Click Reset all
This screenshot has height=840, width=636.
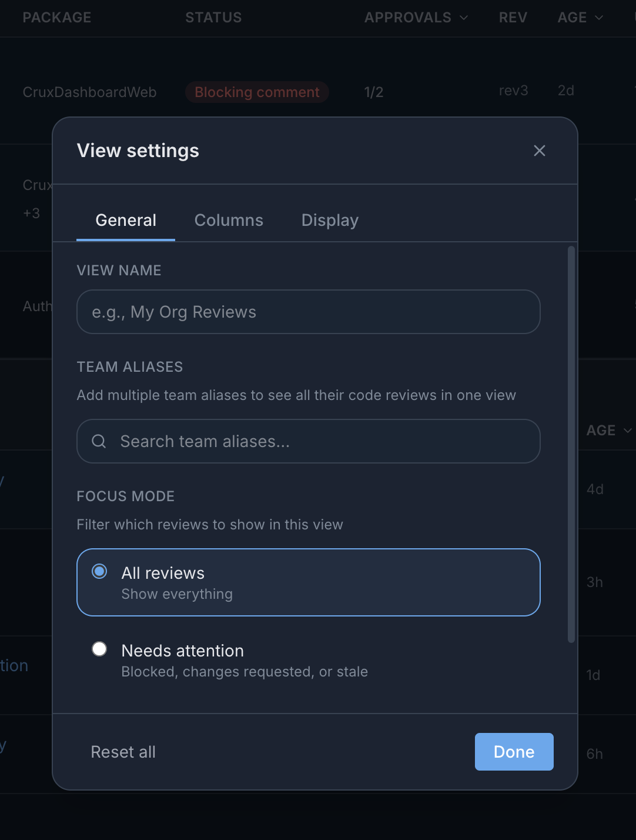coord(123,752)
